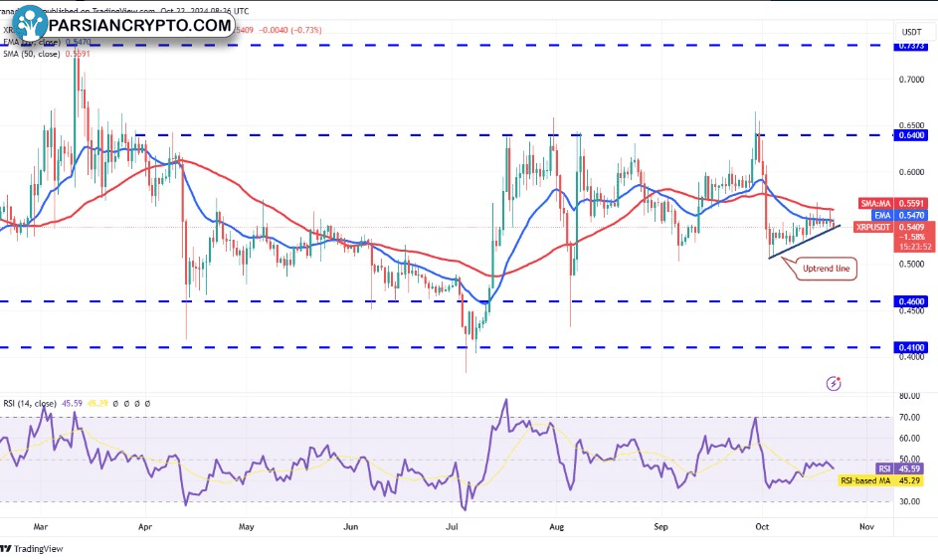Click the SMA:MA 0.5591 axis label
Image resolution: width=938 pixels, height=560 pixels.
[892, 204]
